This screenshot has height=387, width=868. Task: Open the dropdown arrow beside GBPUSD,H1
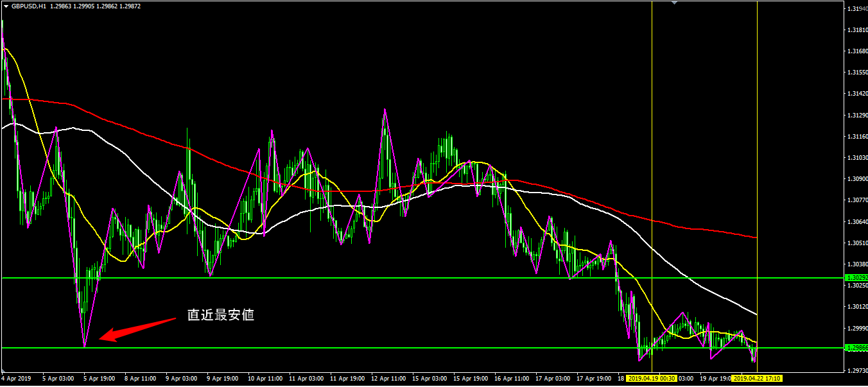pos(6,6)
